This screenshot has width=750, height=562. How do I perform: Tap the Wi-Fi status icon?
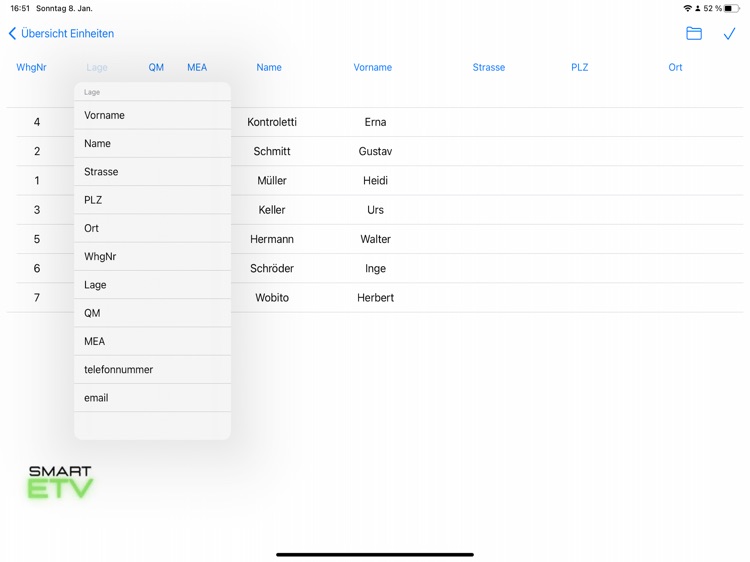pyautogui.click(x=687, y=8)
